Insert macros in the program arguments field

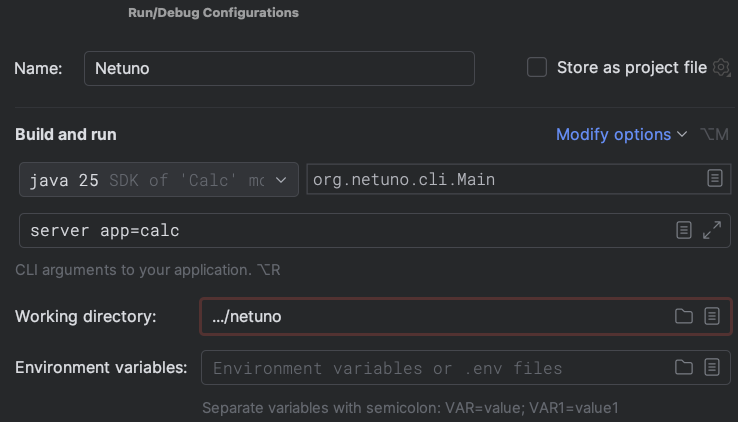point(684,230)
